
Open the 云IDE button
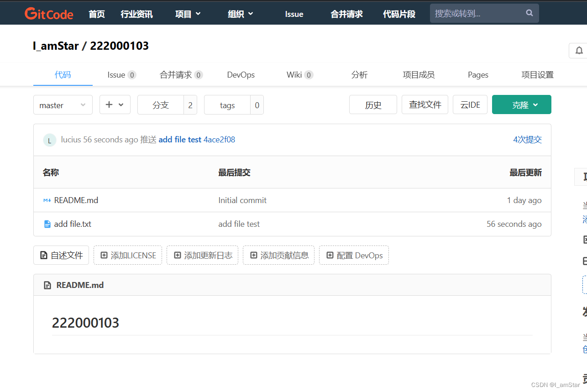click(470, 105)
